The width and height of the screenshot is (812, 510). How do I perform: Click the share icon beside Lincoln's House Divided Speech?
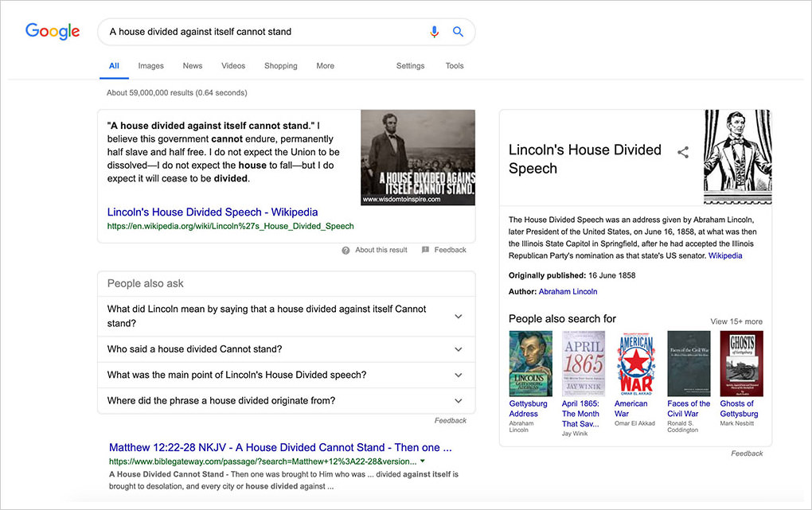(x=683, y=152)
